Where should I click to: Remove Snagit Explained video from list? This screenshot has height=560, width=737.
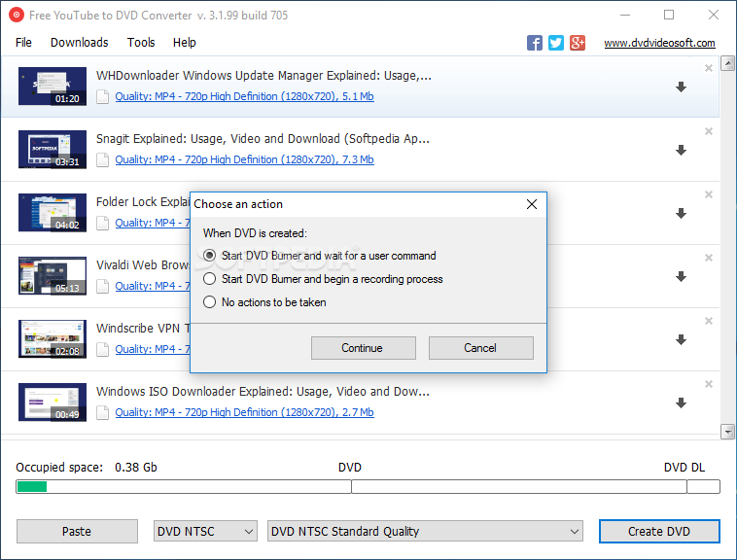(709, 131)
